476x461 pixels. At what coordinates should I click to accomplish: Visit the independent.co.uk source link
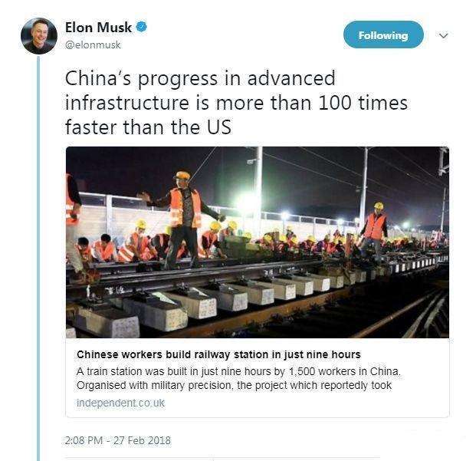[x=120, y=403]
